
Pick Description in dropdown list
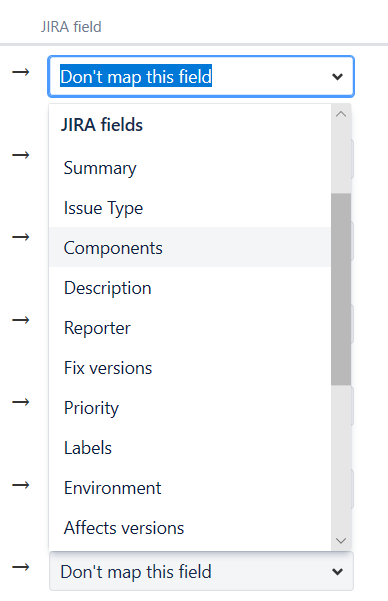pos(190,288)
